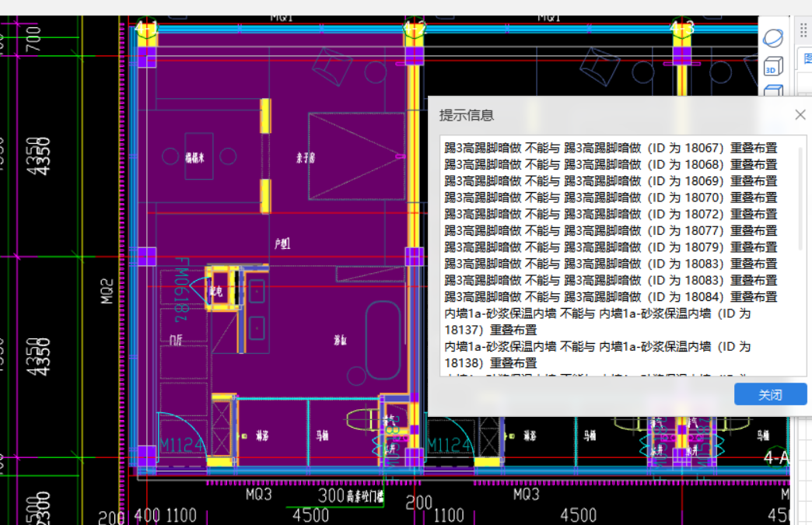This screenshot has height=525, width=812.
Task: Click the 配电 box label
Action: click(216, 292)
